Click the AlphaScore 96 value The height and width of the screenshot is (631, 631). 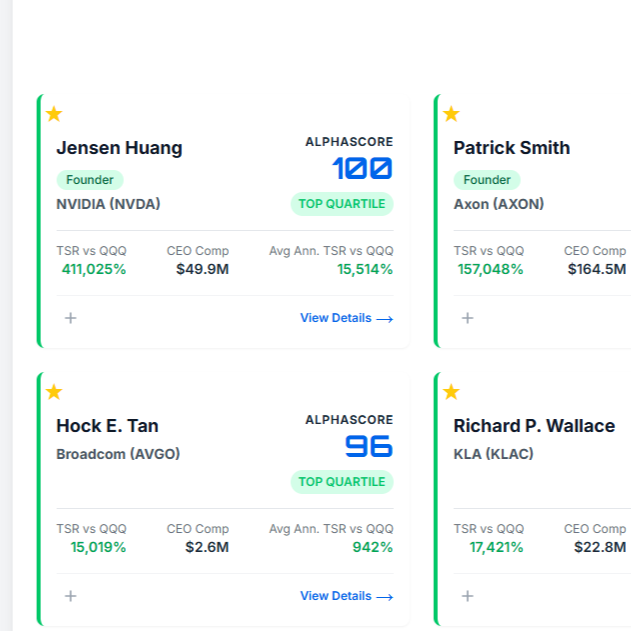[369, 446]
